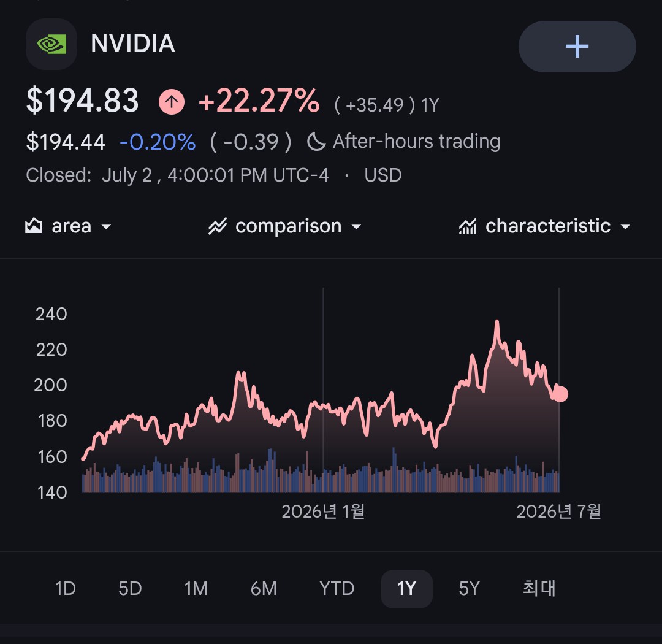The width and height of the screenshot is (662, 644).
Task: Select the 5D time range
Action: pyautogui.click(x=130, y=589)
